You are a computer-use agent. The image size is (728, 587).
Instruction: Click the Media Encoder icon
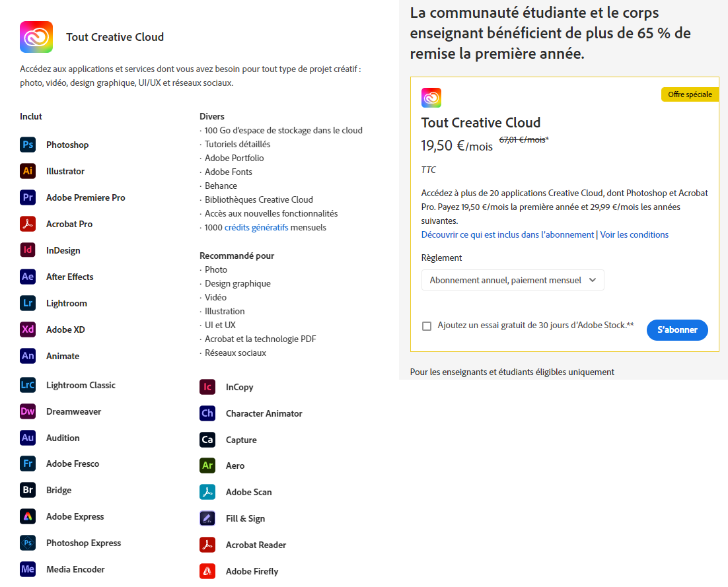(28, 569)
